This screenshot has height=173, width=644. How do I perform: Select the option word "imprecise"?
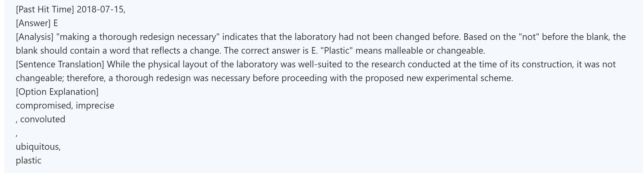95,105
